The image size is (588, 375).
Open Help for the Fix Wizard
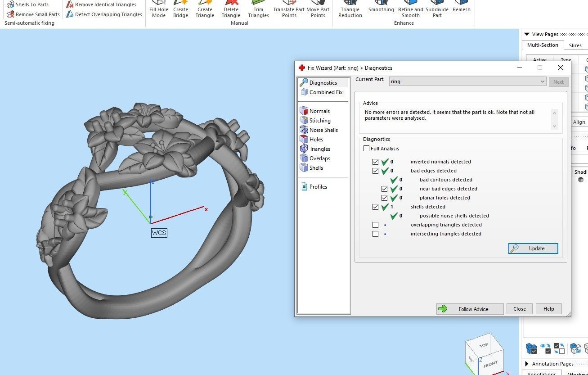(548, 309)
